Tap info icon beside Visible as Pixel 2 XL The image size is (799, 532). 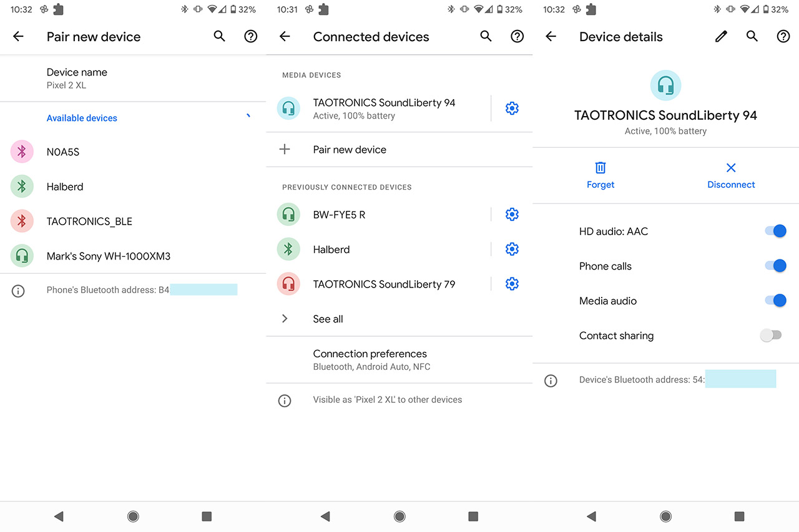pyautogui.click(x=285, y=400)
